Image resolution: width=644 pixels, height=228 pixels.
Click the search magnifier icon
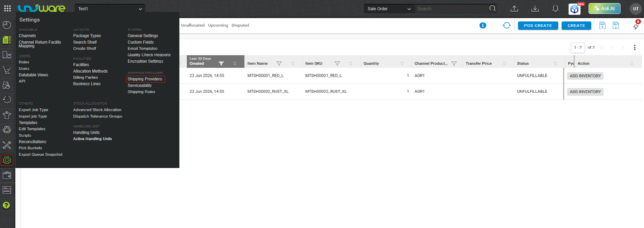pyautogui.click(x=493, y=9)
